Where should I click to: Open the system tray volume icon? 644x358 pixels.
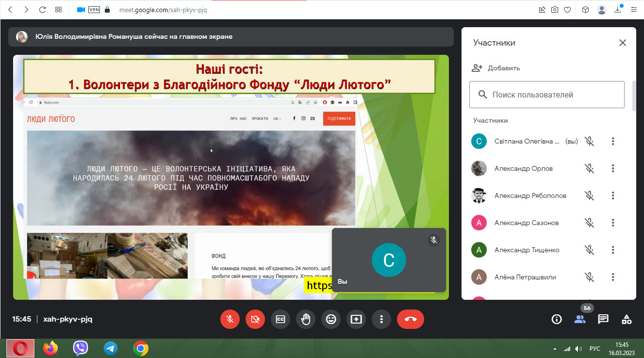(x=578, y=349)
